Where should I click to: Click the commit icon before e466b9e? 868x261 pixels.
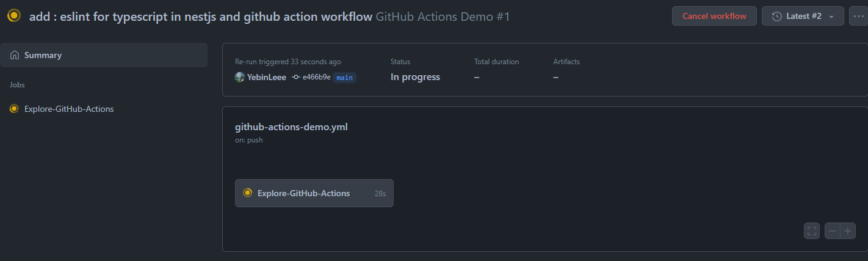pyautogui.click(x=296, y=77)
